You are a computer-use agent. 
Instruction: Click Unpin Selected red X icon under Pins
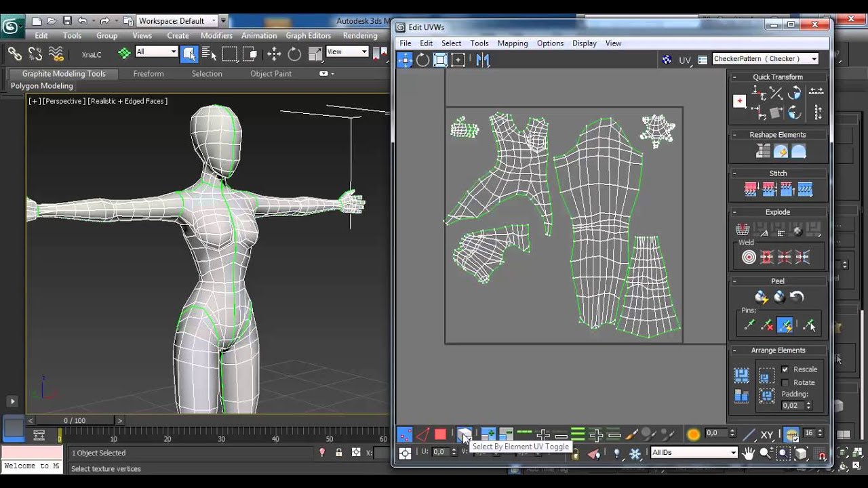(766, 325)
